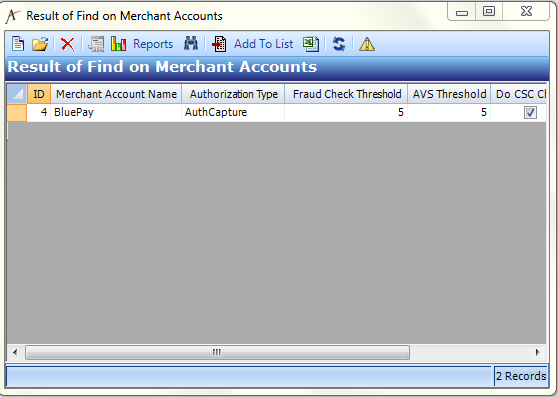Sort by Authorization Type column header
The image size is (558, 397).
pos(233,94)
